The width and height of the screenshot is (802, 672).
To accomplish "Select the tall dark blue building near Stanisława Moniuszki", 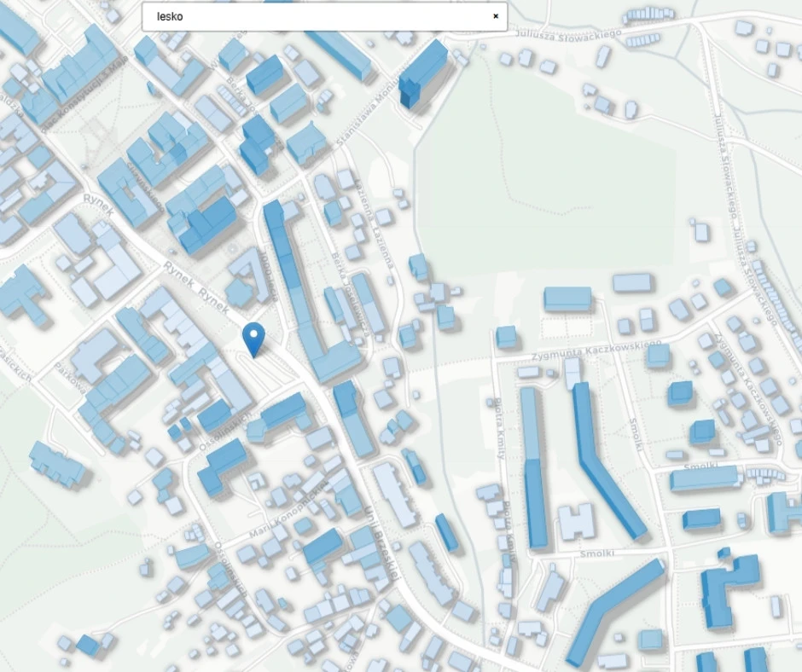I will coord(423,72).
